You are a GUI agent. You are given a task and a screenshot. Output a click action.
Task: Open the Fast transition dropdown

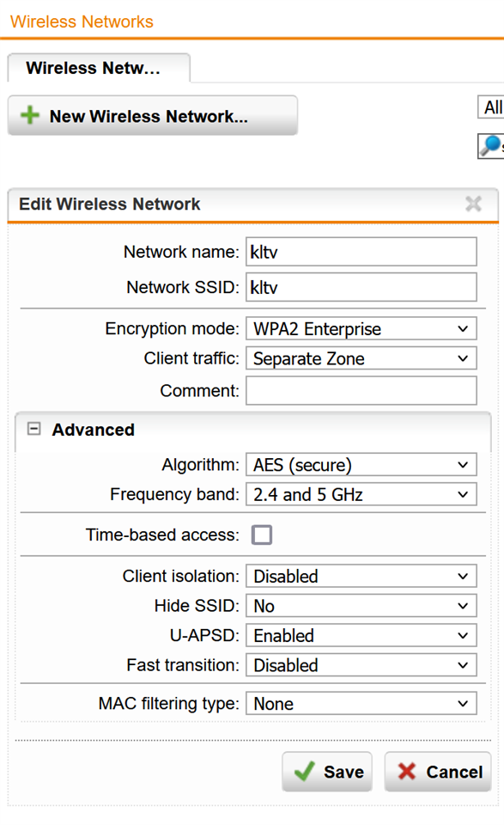(x=361, y=665)
